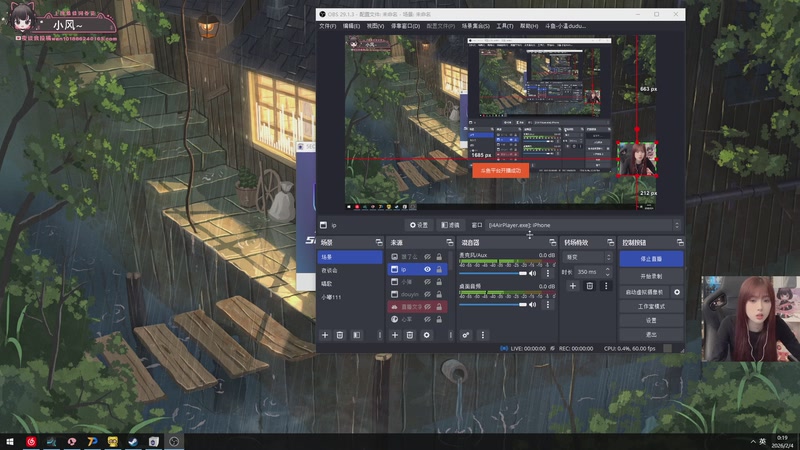Open desktop audio channel options menu

click(548, 305)
